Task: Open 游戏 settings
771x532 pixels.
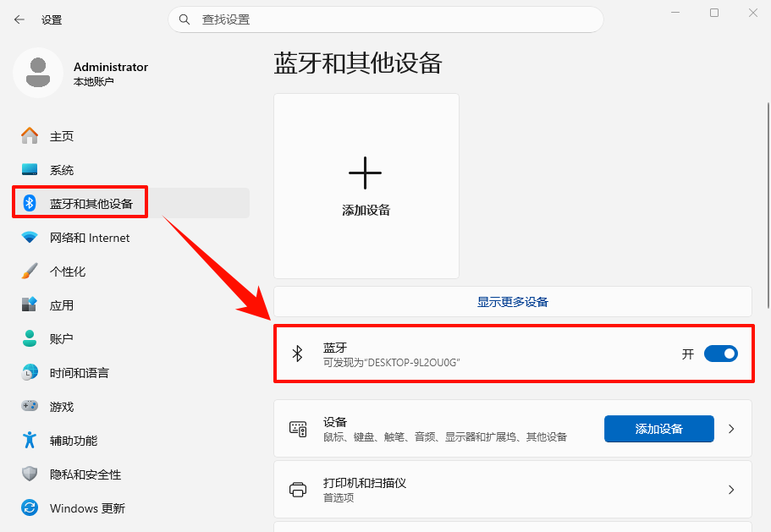Action: 131,406
